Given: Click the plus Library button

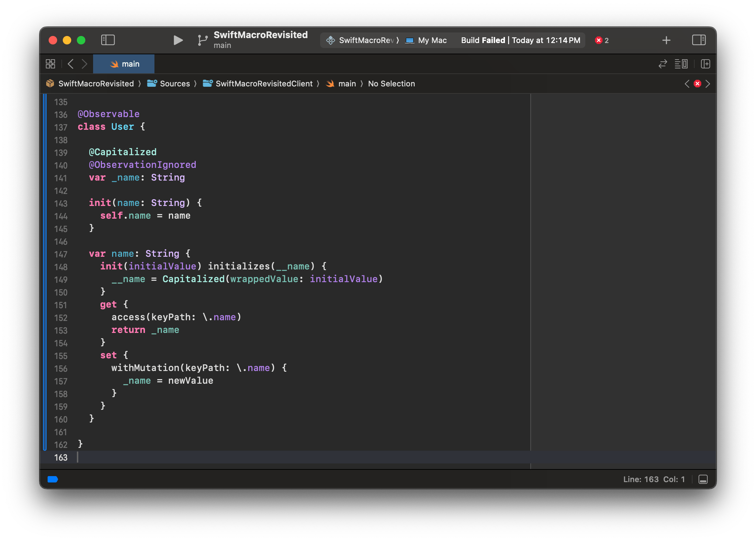Looking at the screenshot, I should click(666, 40).
